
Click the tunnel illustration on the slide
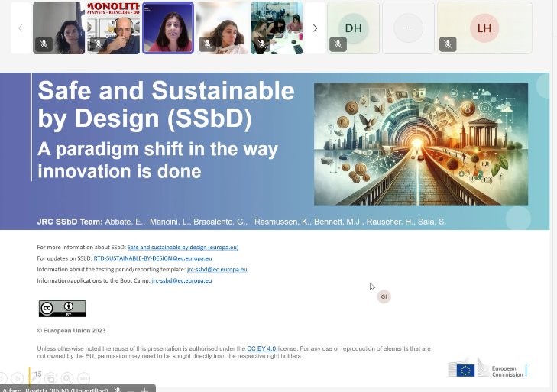[x=420, y=144]
